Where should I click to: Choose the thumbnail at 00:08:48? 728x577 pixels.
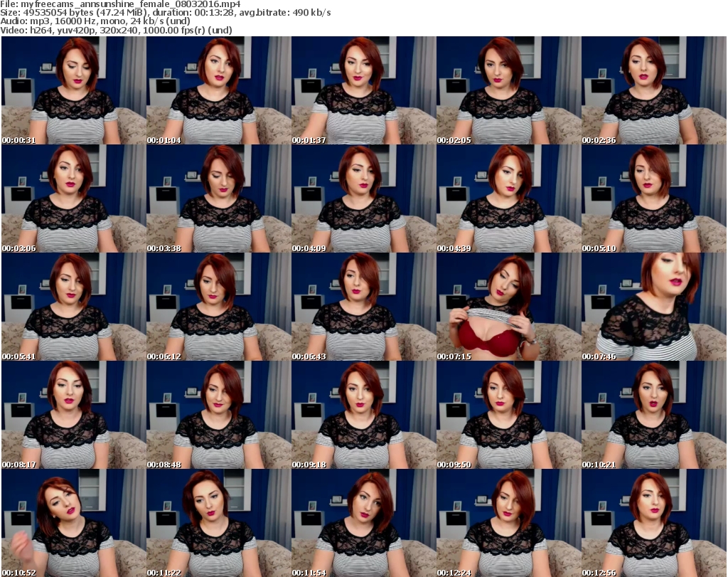point(219,415)
